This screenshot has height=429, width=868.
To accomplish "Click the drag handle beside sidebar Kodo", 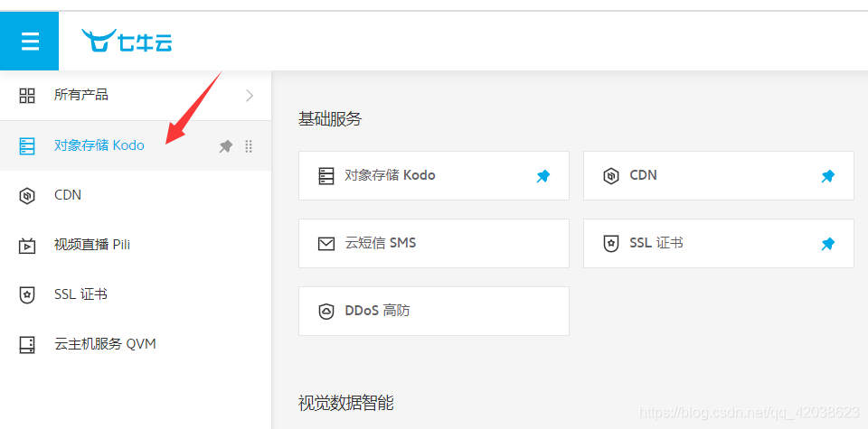I will 249,146.
